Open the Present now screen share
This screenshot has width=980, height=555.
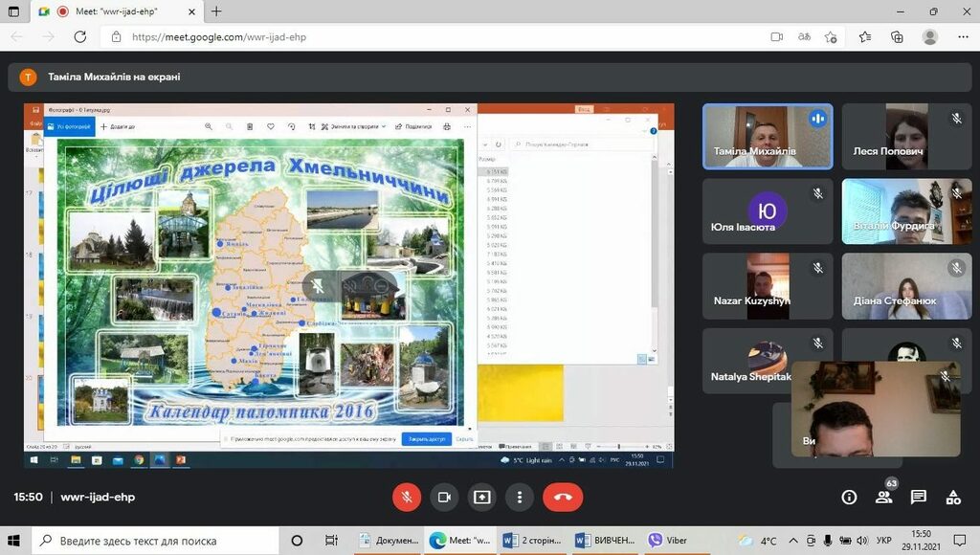coord(481,497)
